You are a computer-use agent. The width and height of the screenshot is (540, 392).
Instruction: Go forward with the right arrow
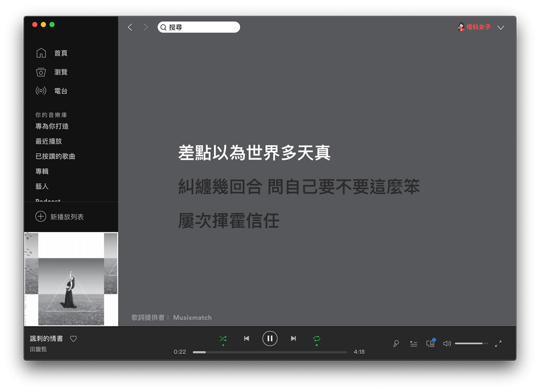point(146,27)
